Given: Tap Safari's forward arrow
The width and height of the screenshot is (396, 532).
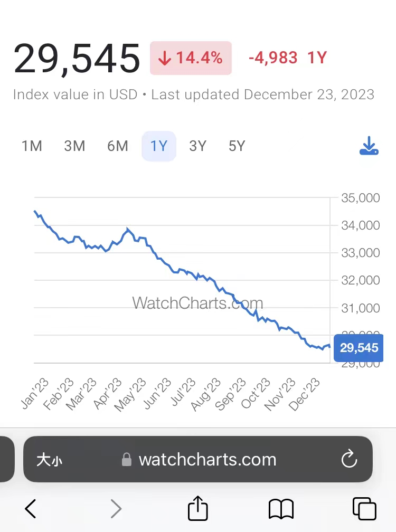Looking at the screenshot, I should (x=116, y=509).
